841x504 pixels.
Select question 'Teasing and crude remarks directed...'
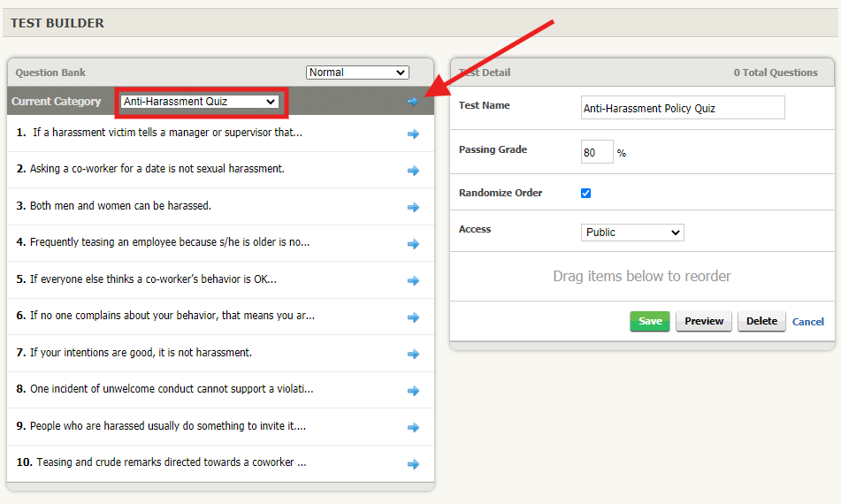172,462
